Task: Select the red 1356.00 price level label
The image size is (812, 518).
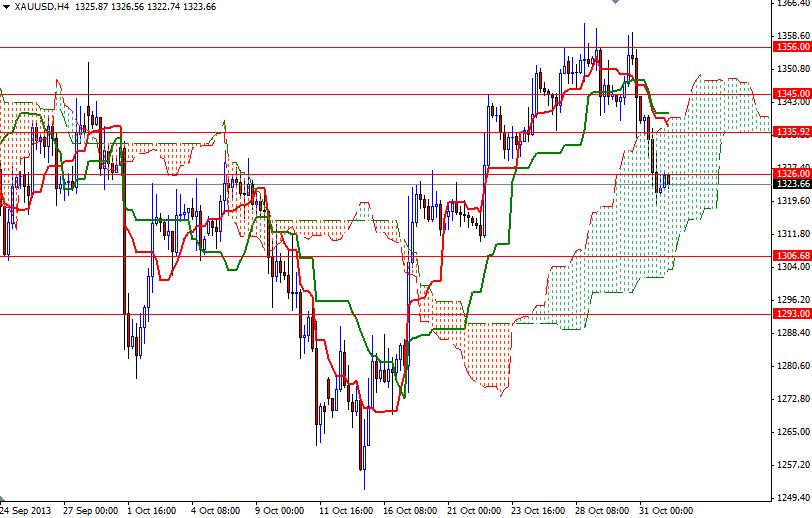Action: point(791,46)
